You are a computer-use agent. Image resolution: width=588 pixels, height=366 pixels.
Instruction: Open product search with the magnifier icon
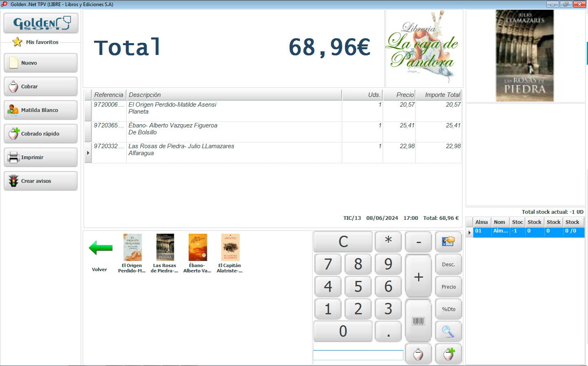449,332
